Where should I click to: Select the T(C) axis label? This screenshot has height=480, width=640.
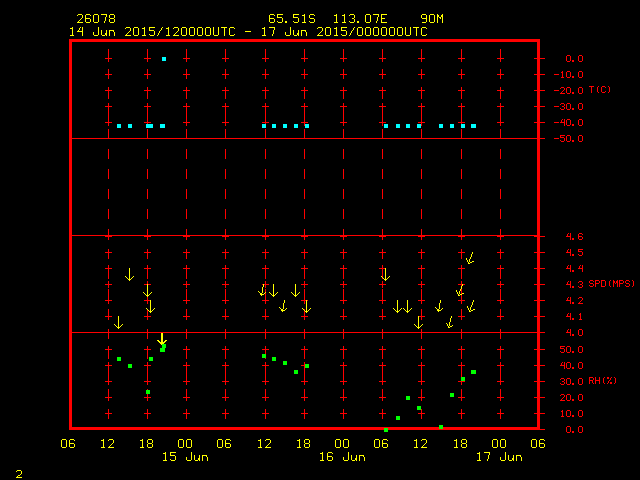point(599,90)
